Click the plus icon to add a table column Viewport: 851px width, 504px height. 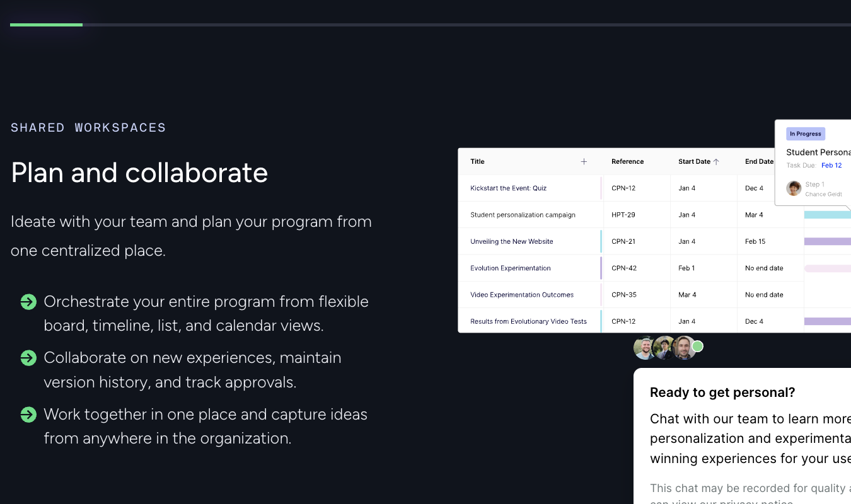coord(584,161)
